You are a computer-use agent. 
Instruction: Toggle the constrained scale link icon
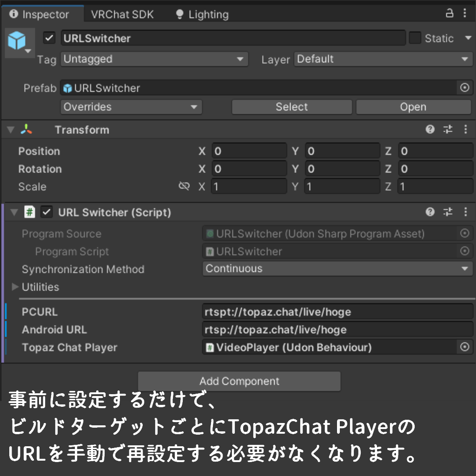[184, 186]
